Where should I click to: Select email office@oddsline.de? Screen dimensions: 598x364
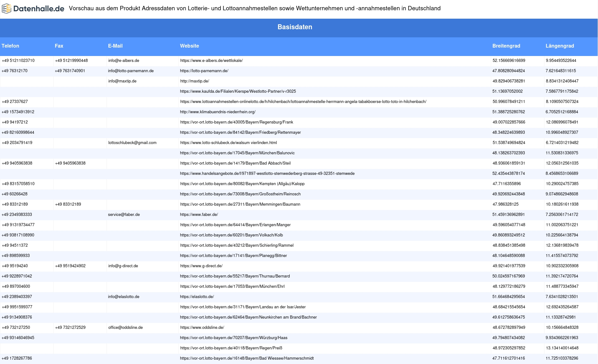(x=126, y=328)
